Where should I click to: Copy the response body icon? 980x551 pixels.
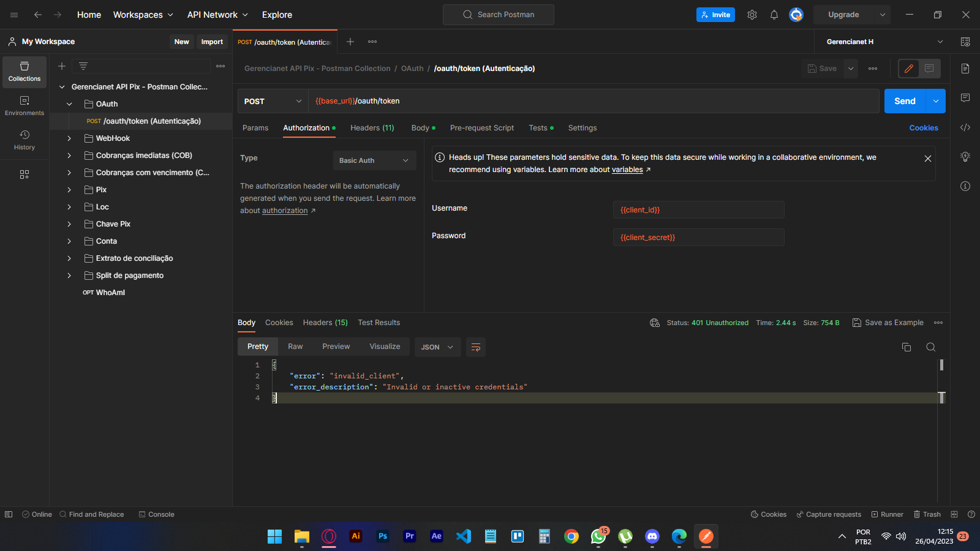coord(907,347)
